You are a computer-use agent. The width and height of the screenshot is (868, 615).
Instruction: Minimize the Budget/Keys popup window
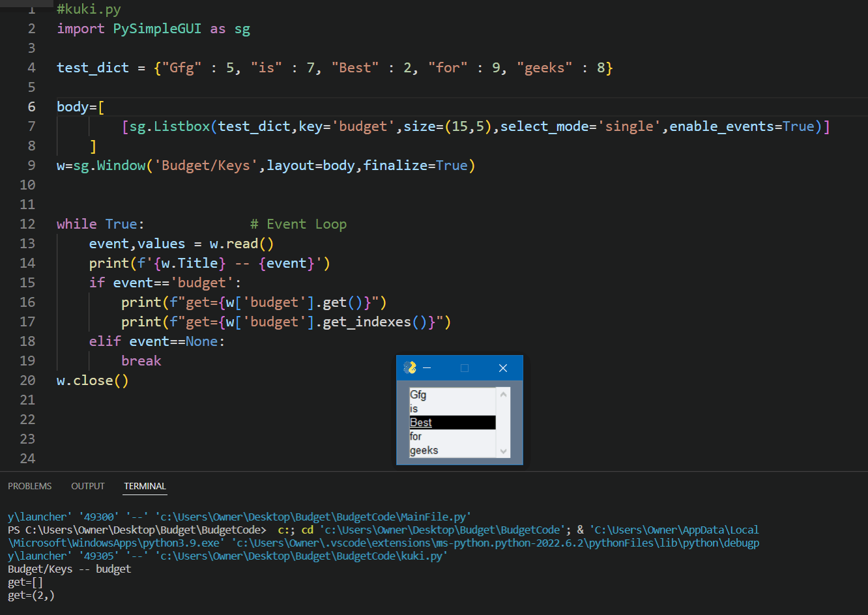click(427, 367)
